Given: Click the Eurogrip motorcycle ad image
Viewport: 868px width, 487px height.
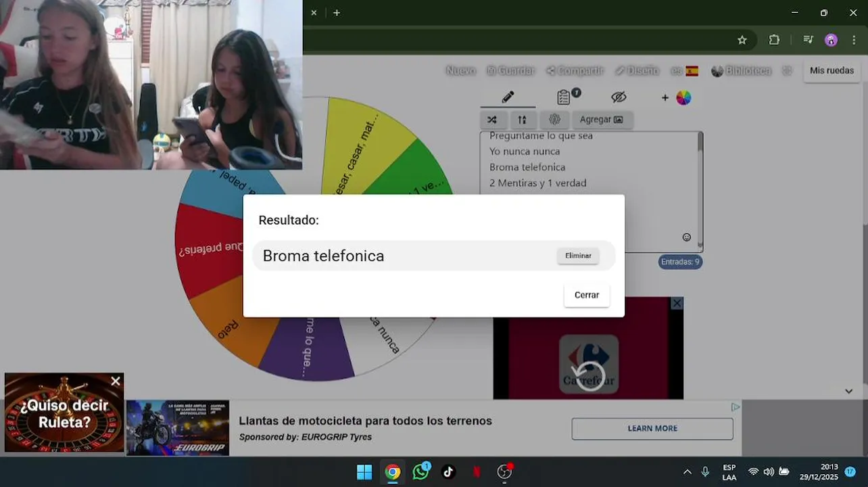Looking at the screenshot, I should click(178, 427).
